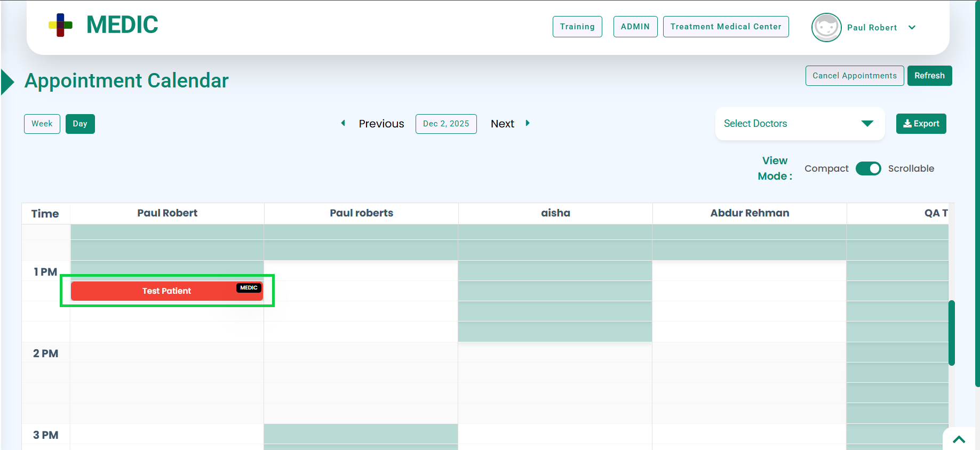Switch to Day view
This screenshot has height=450, width=980.
80,124
